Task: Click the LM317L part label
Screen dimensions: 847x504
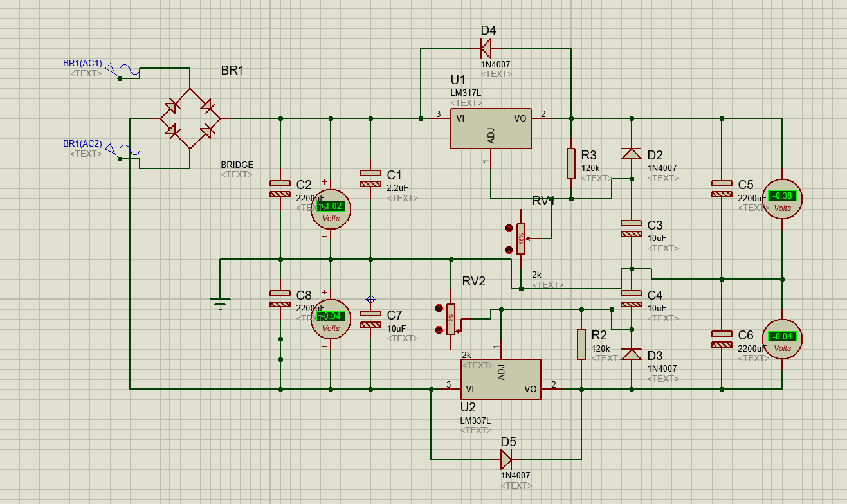Action: coord(466,93)
